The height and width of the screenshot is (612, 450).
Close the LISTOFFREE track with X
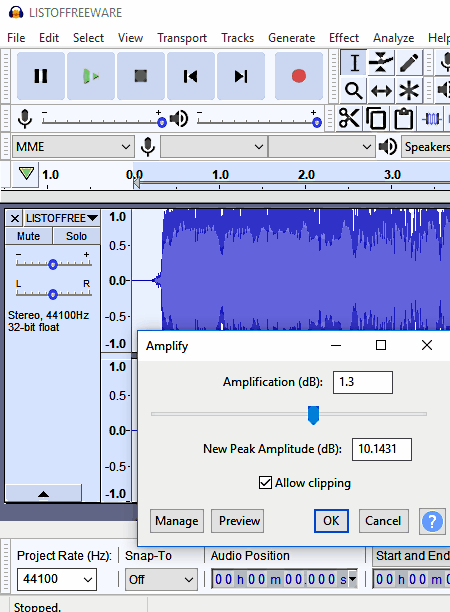[x=15, y=218]
